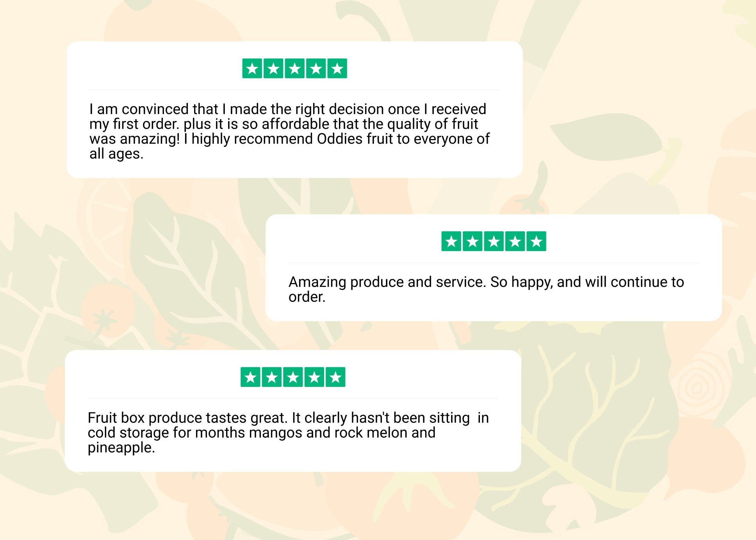Click the first star in the Oddies fruit review
This screenshot has height=540, width=756.
pos(252,69)
